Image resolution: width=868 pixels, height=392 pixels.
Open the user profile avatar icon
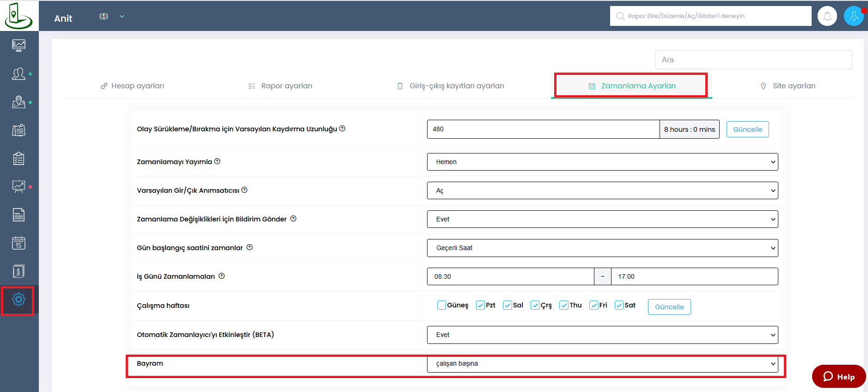pyautogui.click(x=853, y=16)
